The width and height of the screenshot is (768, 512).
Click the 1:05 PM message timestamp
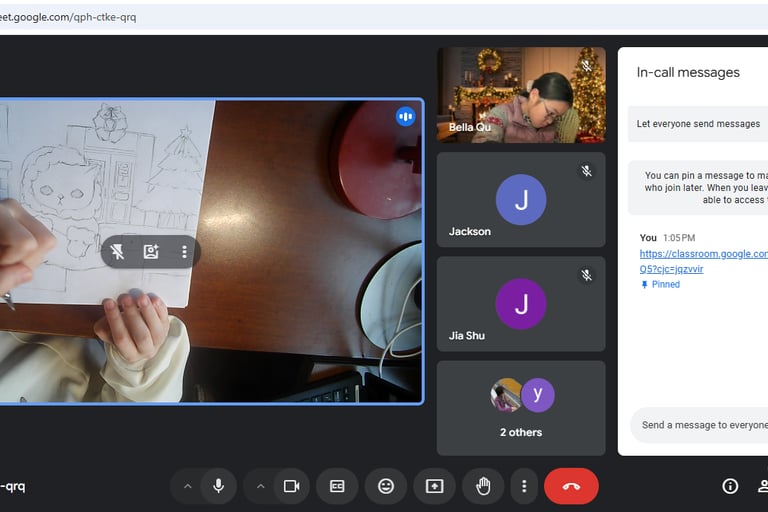(x=679, y=238)
